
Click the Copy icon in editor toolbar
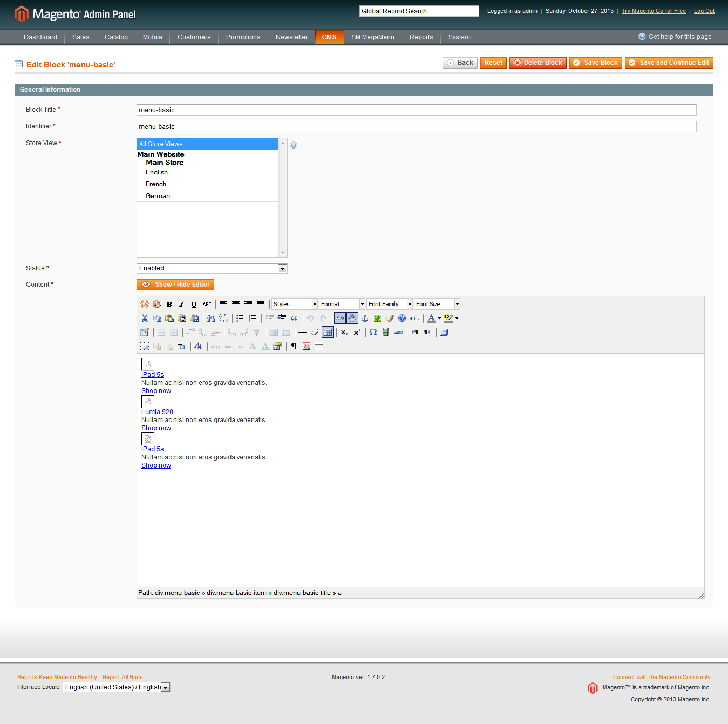click(x=157, y=319)
